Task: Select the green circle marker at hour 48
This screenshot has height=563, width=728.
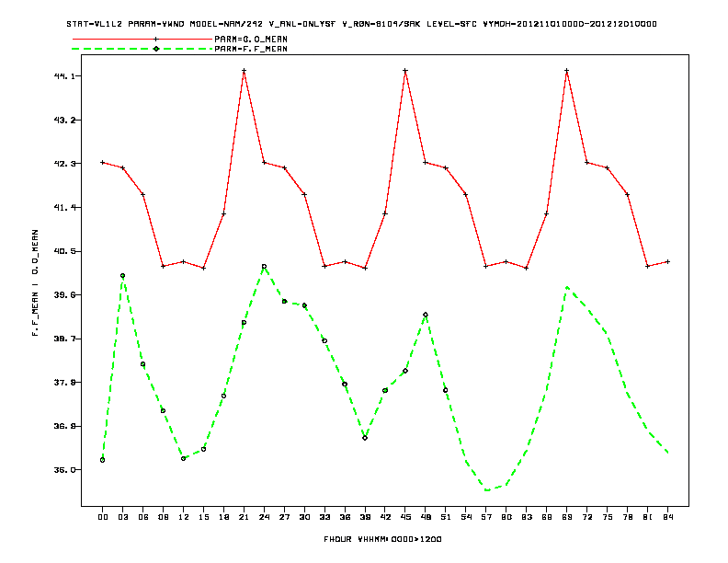Action: (426, 315)
